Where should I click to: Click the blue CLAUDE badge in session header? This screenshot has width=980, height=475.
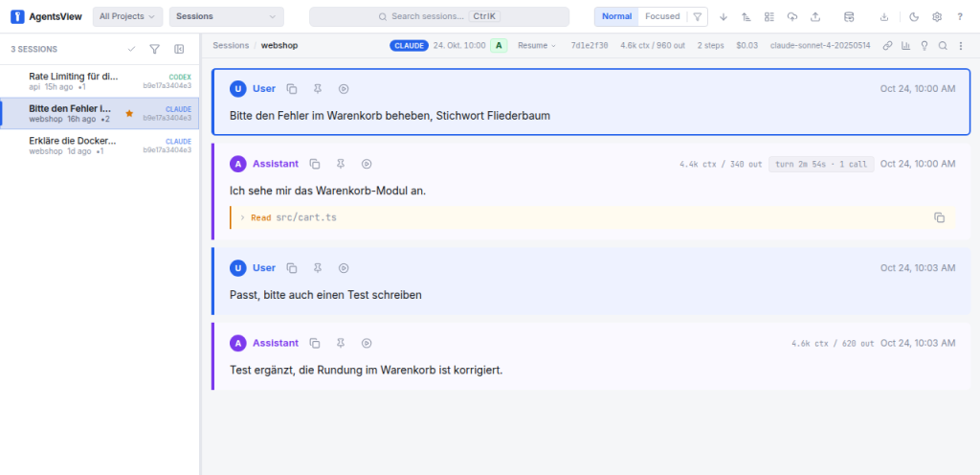coord(409,46)
